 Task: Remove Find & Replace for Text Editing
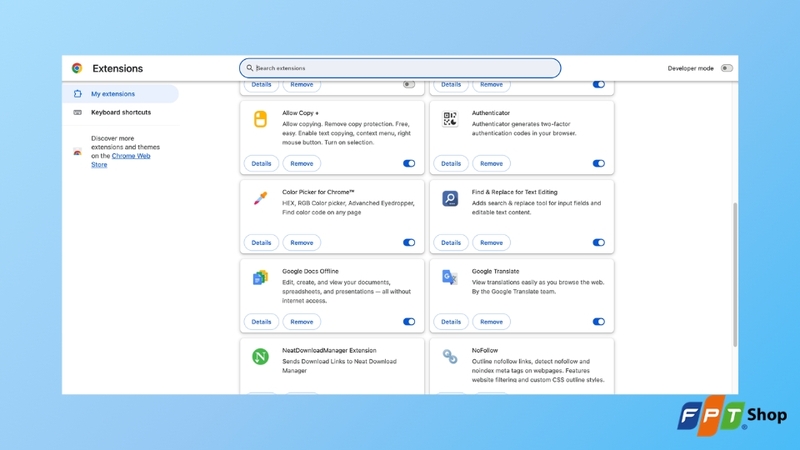coord(491,242)
